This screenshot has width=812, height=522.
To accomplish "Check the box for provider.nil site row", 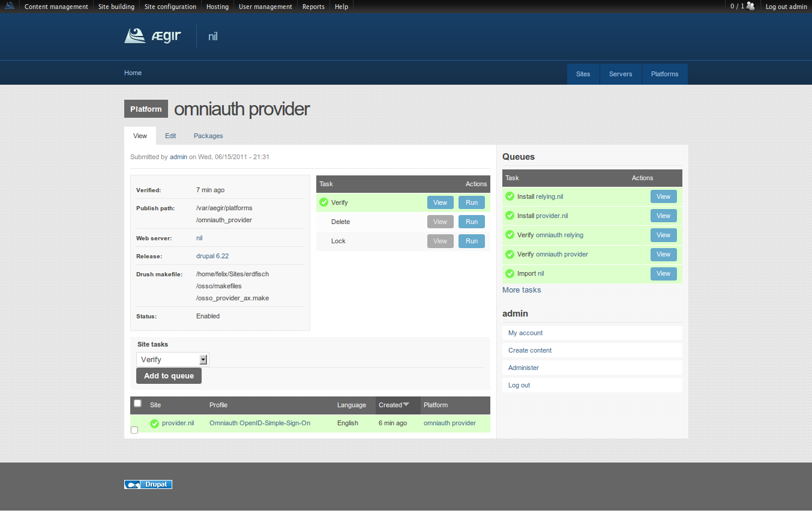I will pos(134,429).
